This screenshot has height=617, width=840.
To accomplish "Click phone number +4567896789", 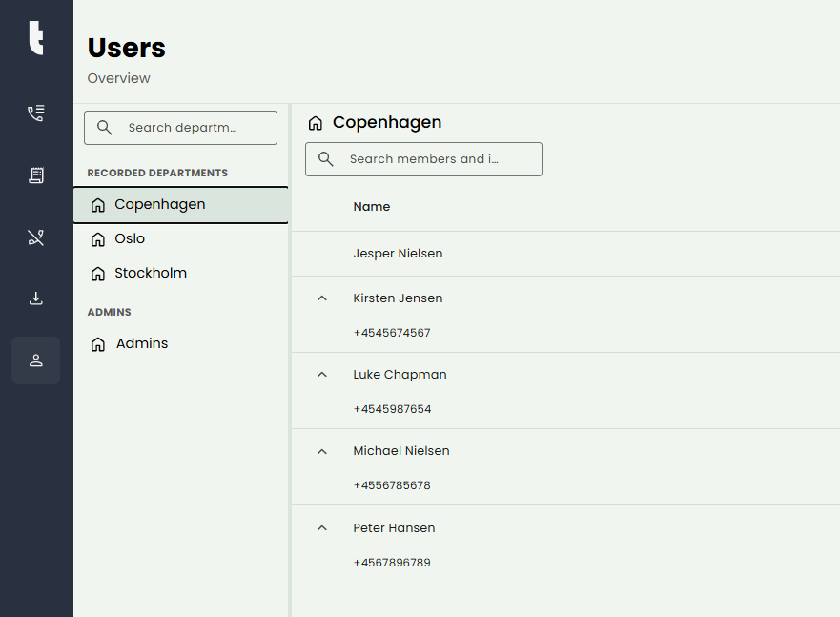I will tap(392, 563).
